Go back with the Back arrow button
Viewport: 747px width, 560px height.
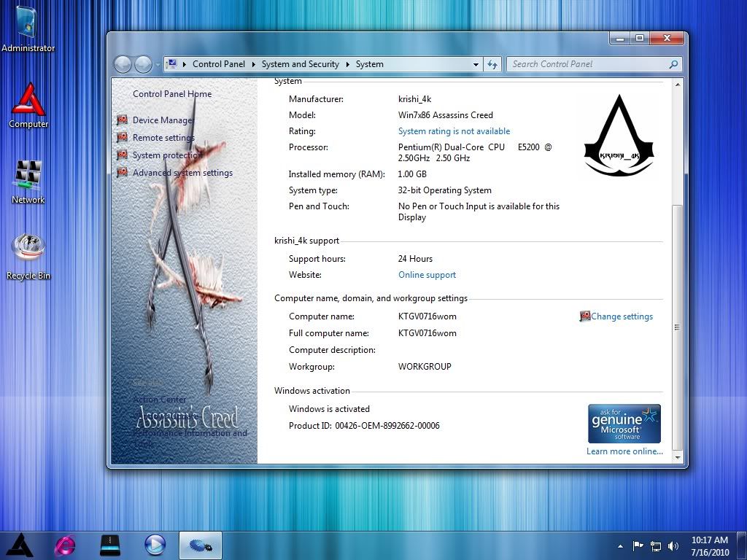click(123, 64)
